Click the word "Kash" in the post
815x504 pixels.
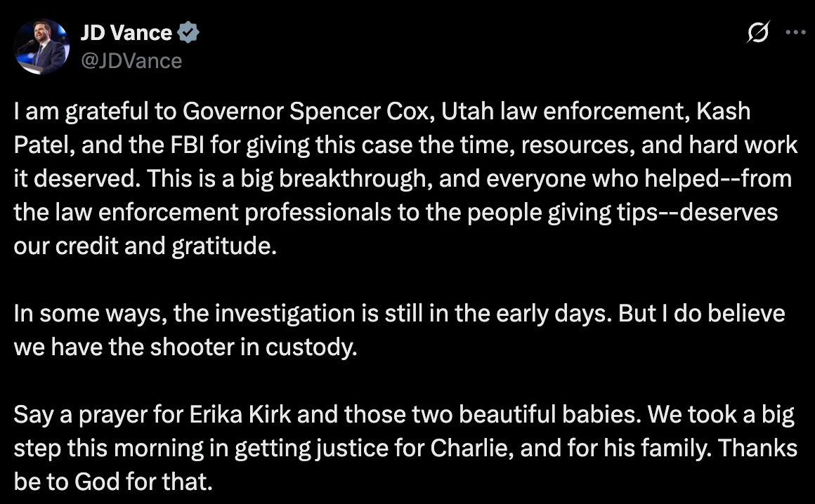point(725,111)
